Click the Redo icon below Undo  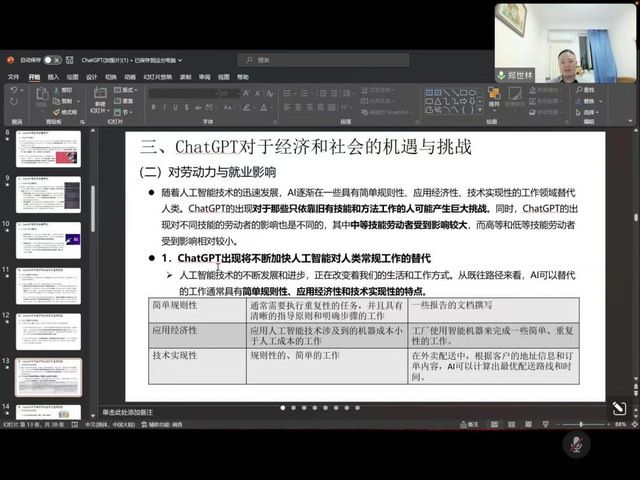point(13,101)
